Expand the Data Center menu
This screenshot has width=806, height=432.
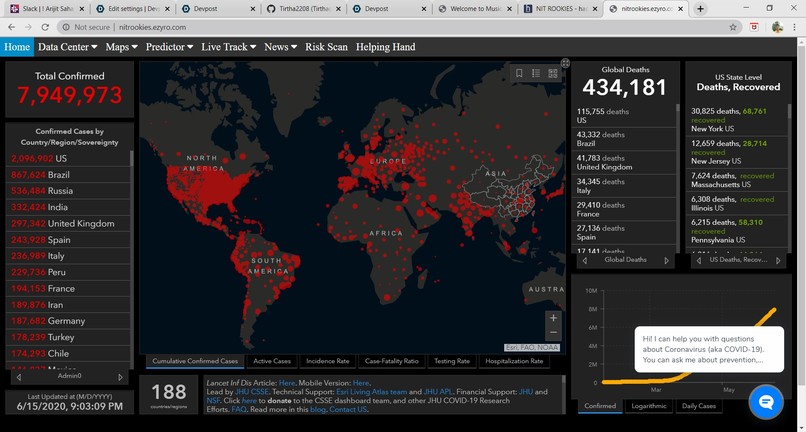[68, 47]
